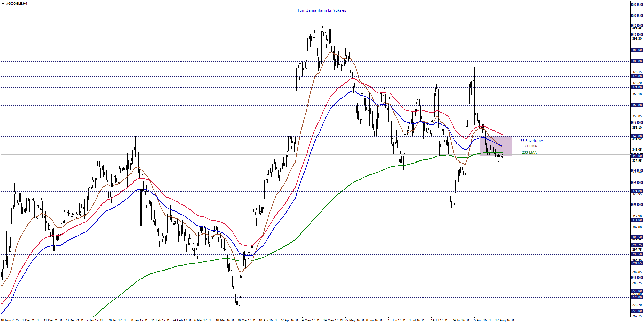Image resolution: width=644 pixels, height=324 pixels.
Task: Click the 371.00 price level label
Action: pos(637,87)
